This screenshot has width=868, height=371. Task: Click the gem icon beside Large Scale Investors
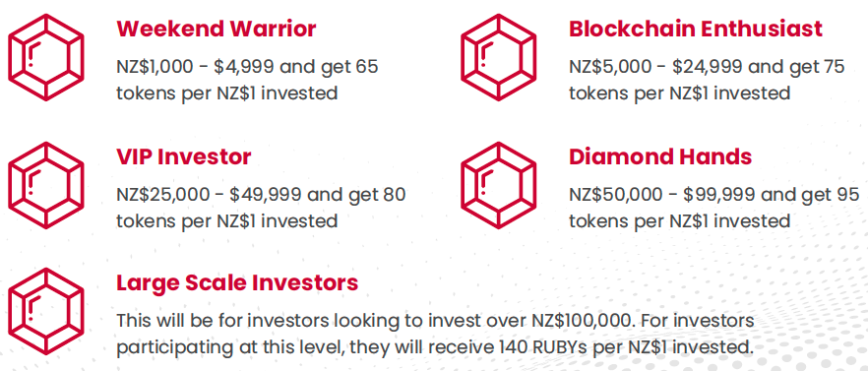46,312
